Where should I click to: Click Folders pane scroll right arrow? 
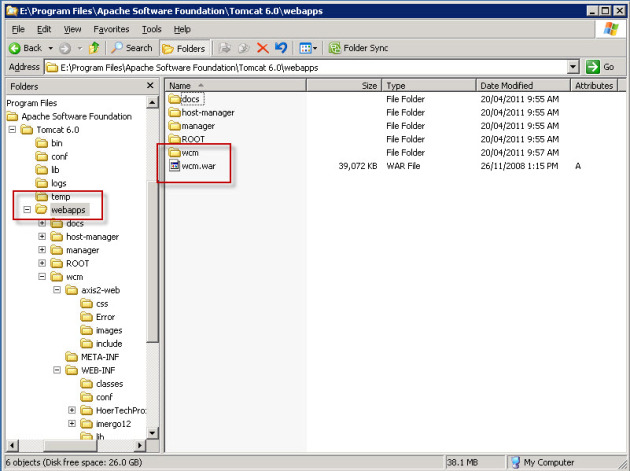tap(140, 445)
